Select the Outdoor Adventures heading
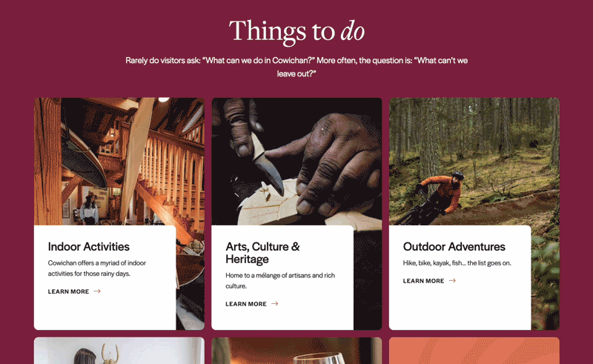The image size is (593, 364). point(454,247)
